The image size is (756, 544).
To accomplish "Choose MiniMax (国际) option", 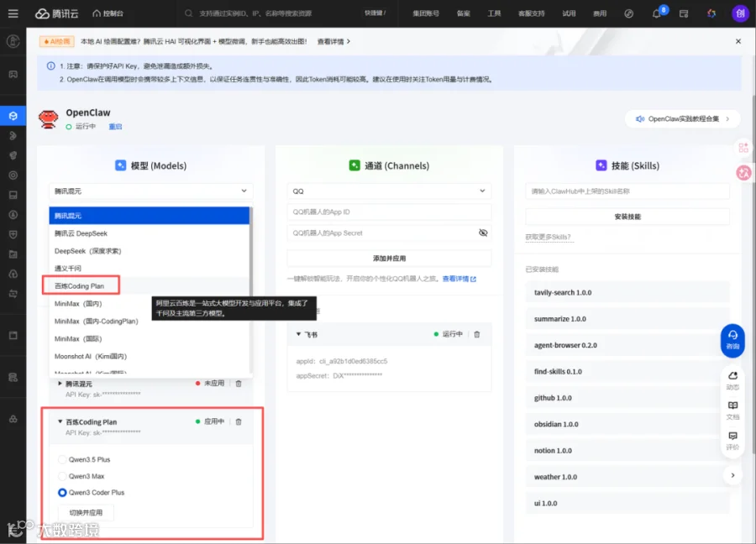I will pos(149,338).
